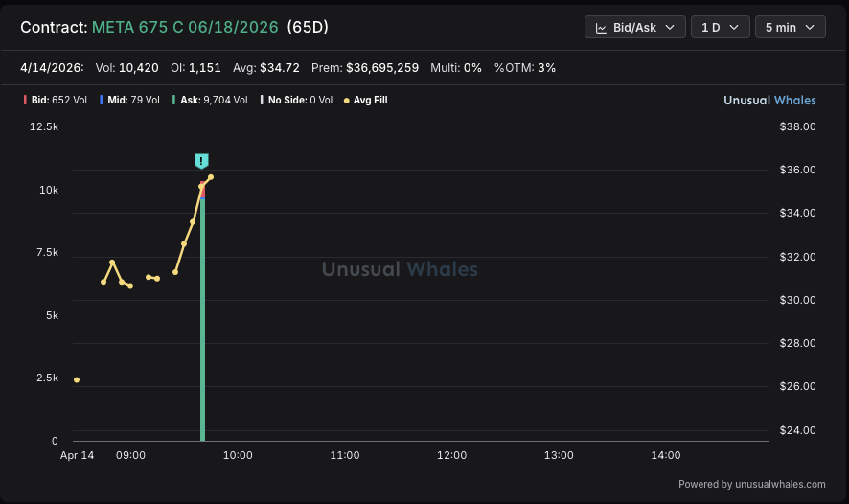
Task: Click the %OTM: 3% stat
Action: point(525,68)
